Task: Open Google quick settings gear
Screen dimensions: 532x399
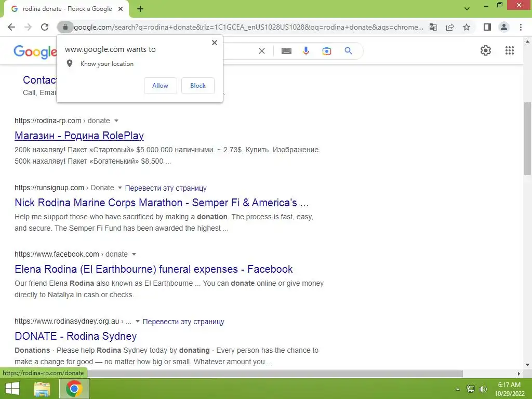Action: pos(486,50)
